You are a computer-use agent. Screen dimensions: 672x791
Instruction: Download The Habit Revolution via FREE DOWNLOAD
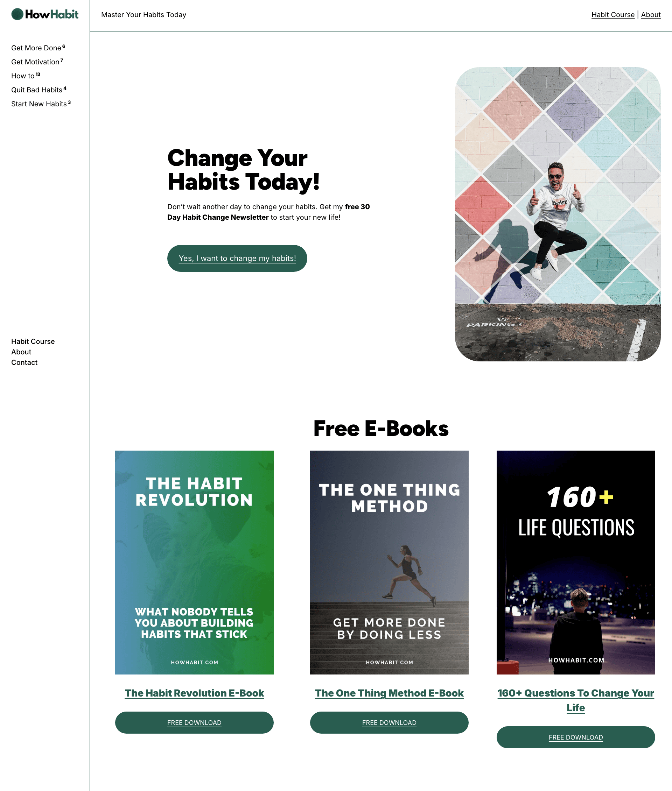pyautogui.click(x=194, y=722)
